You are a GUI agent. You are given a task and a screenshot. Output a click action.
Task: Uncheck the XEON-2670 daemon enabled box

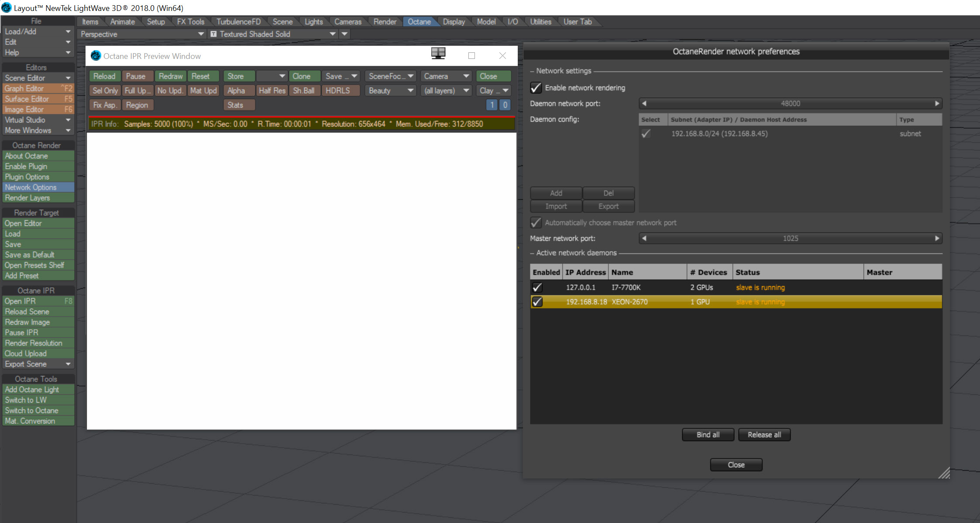(x=537, y=302)
